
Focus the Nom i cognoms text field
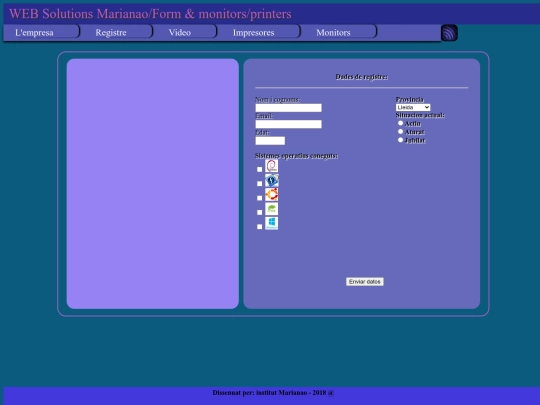click(x=289, y=108)
